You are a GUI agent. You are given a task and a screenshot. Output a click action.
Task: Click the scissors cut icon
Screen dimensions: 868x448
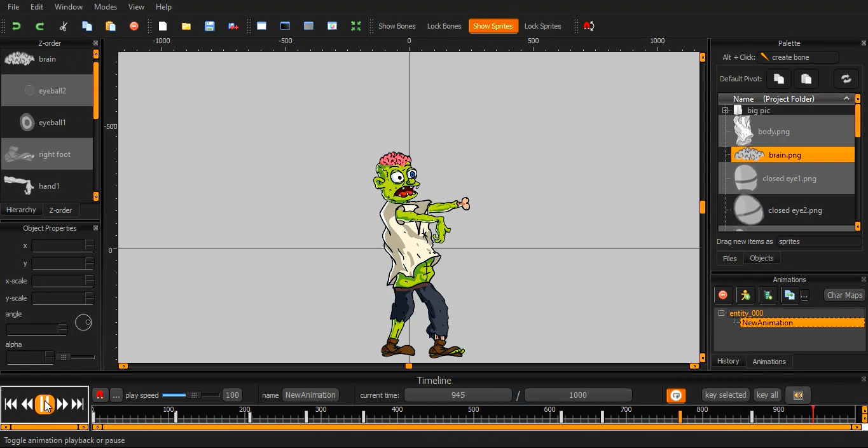[x=63, y=26]
